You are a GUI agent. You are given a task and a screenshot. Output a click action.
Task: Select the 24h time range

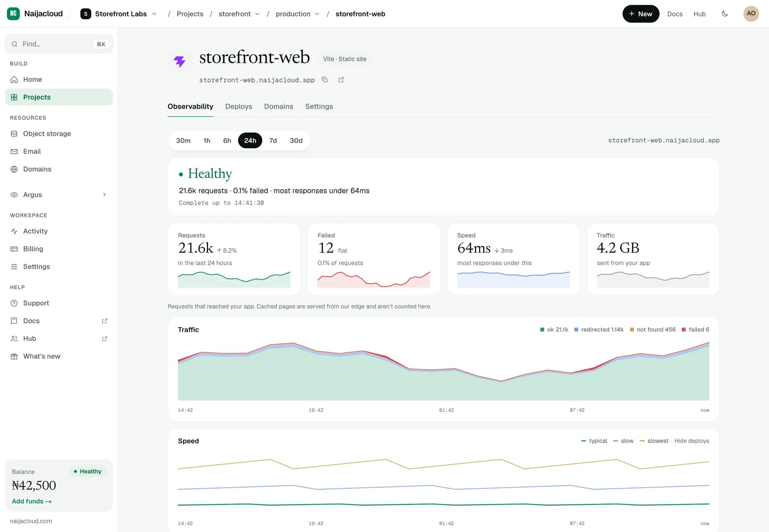250,140
